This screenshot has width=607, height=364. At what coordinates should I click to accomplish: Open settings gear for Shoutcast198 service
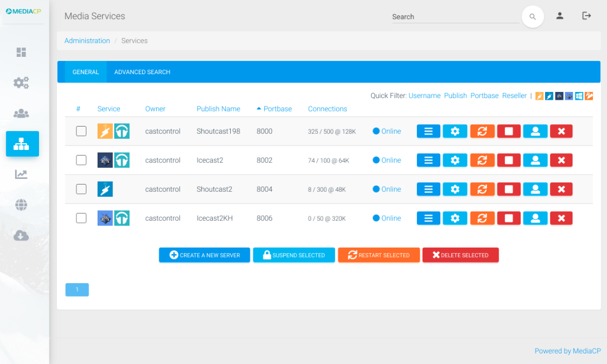455,131
